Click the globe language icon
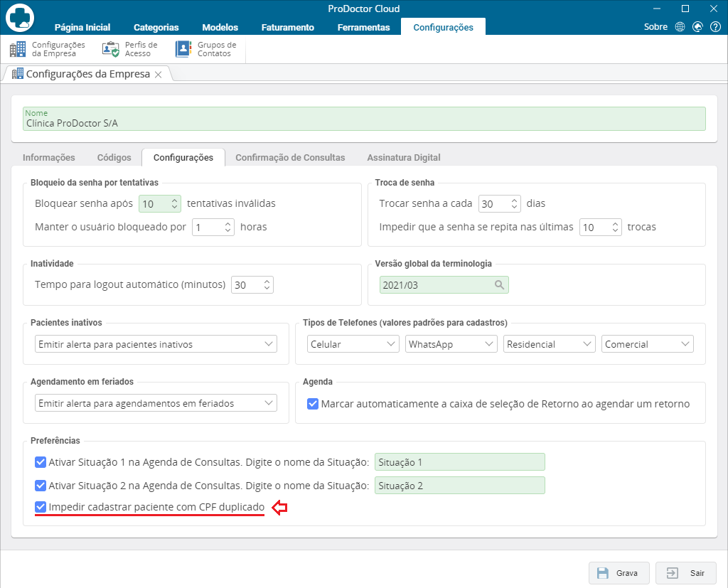 (x=680, y=27)
